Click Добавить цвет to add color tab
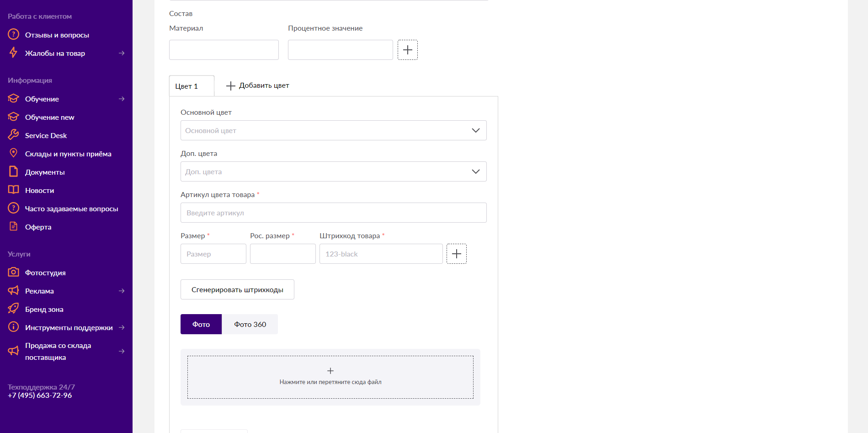This screenshot has width=868, height=433. [x=258, y=86]
